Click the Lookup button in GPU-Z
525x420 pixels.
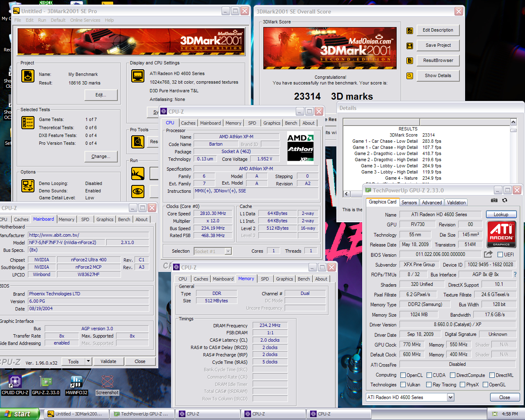501,215
